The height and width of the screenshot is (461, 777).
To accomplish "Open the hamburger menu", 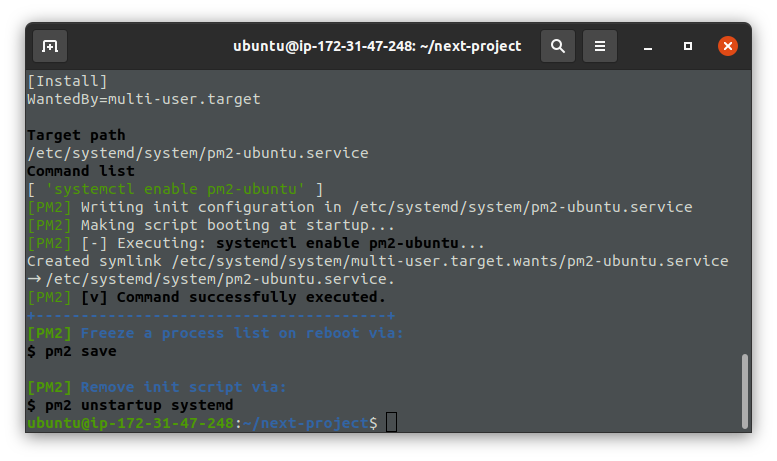I will point(600,46).
